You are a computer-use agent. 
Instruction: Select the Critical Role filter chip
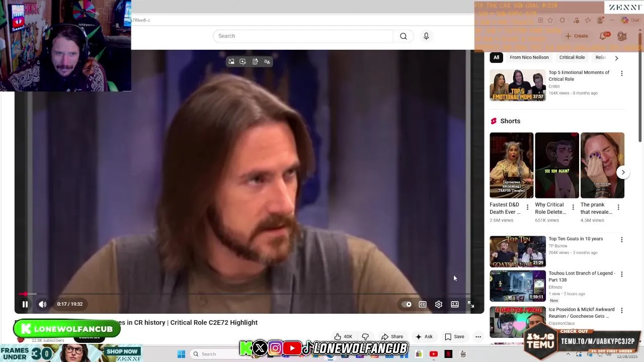[572, 57]
